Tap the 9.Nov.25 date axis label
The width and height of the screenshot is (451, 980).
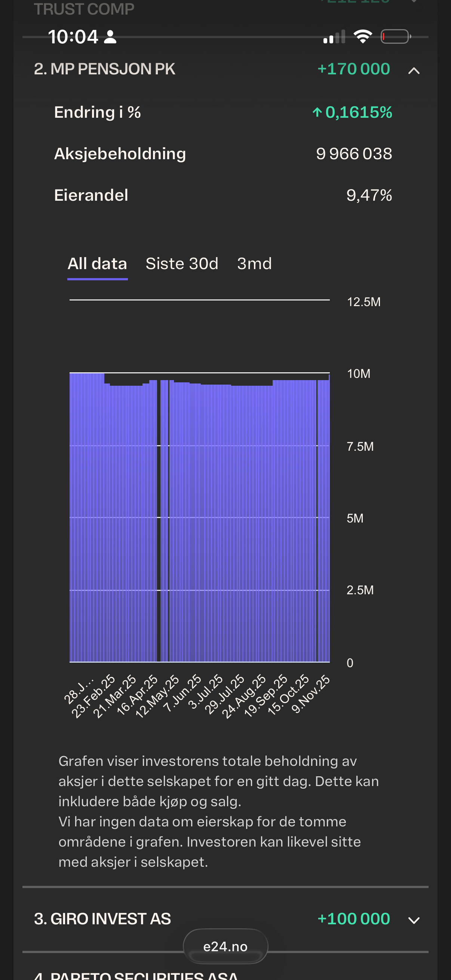point(311,694)
